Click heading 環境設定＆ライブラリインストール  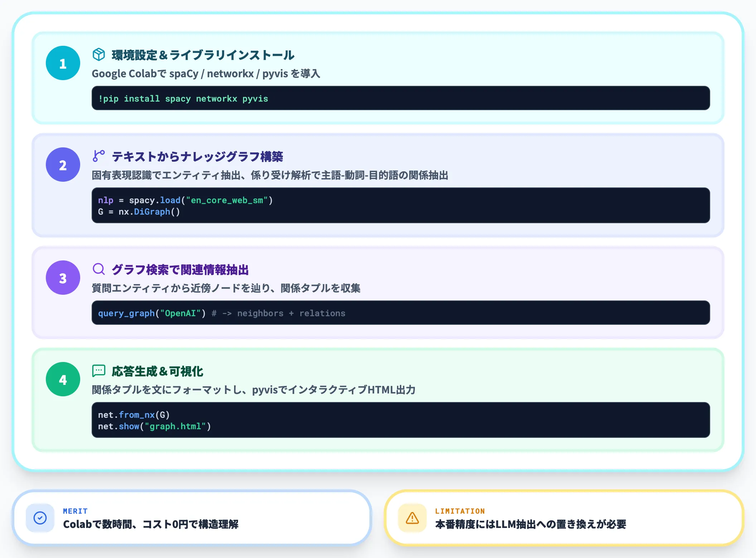pos(203,55)
